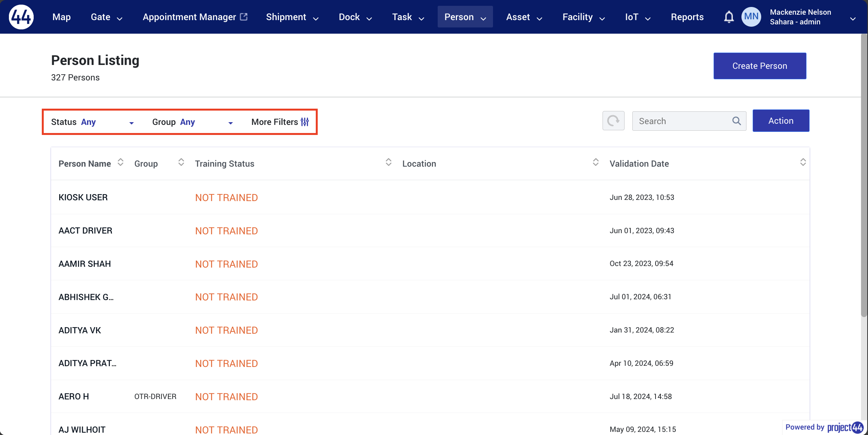The width and height of the screenshot is (868, 435).
Task: Click the May 09, 2024, 15:15 date
Action: pyautogui.click(x=643, y=429)
